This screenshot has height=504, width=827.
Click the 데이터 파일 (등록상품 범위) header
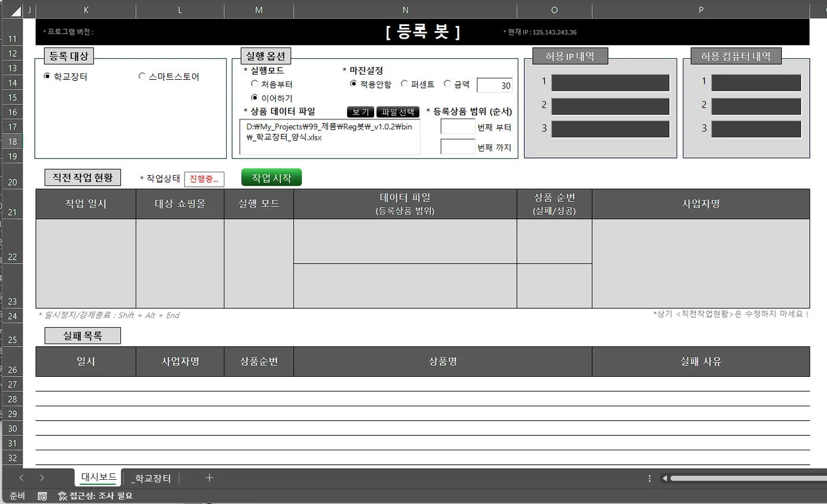(405, 204)
